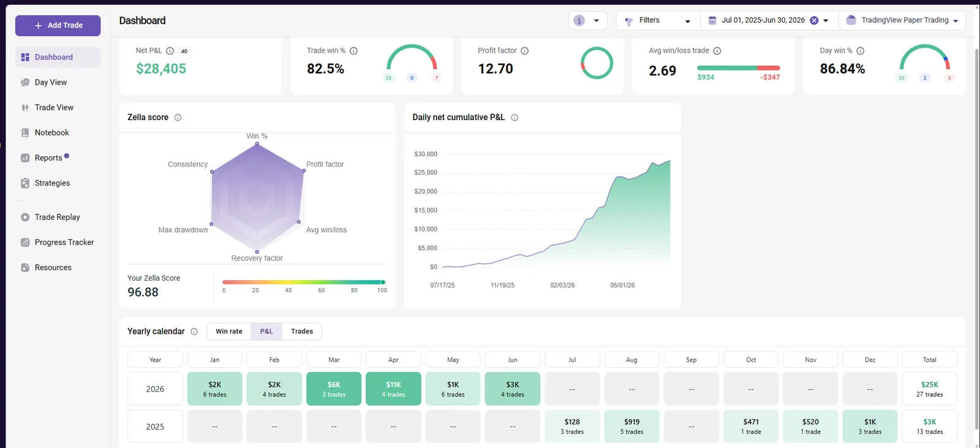980x448 pixels.
Task: Click the Day View icon
Action: [x=25, y=82]
